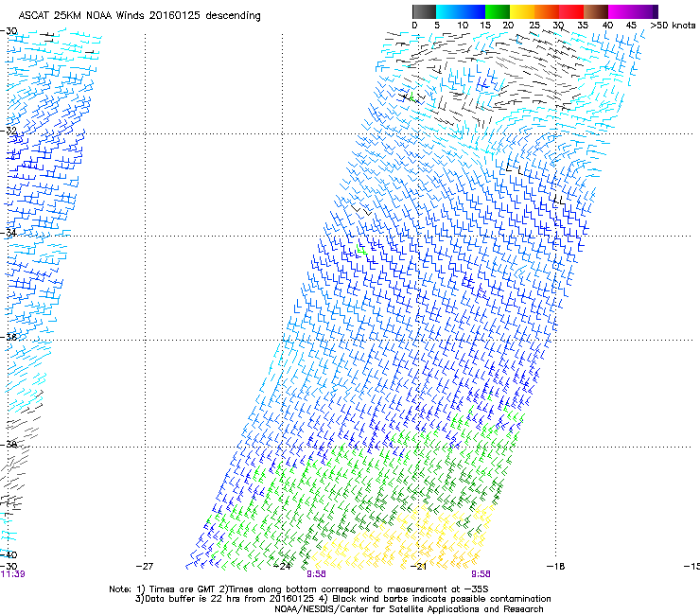Click the '10' legend scale label
The width and height of the screenshot is (700, 615).
[463, 26]
